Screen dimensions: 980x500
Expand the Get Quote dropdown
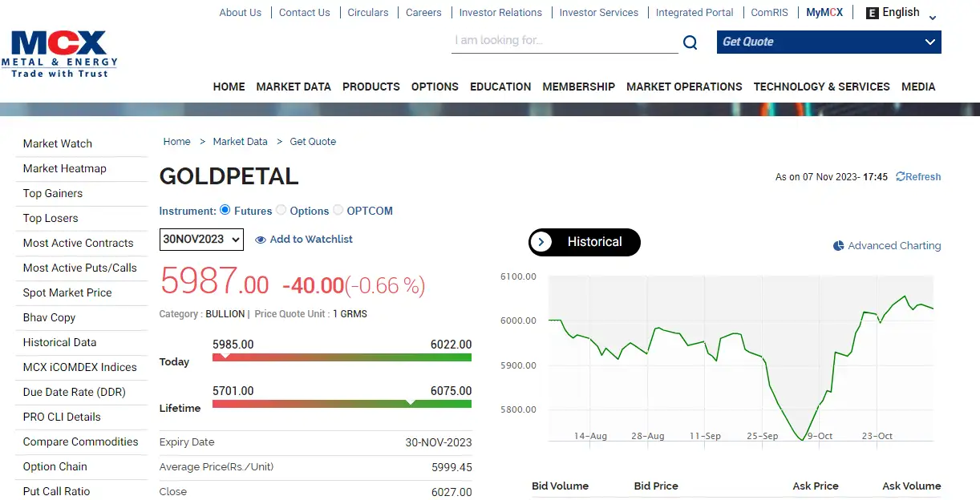click(929, 41)
